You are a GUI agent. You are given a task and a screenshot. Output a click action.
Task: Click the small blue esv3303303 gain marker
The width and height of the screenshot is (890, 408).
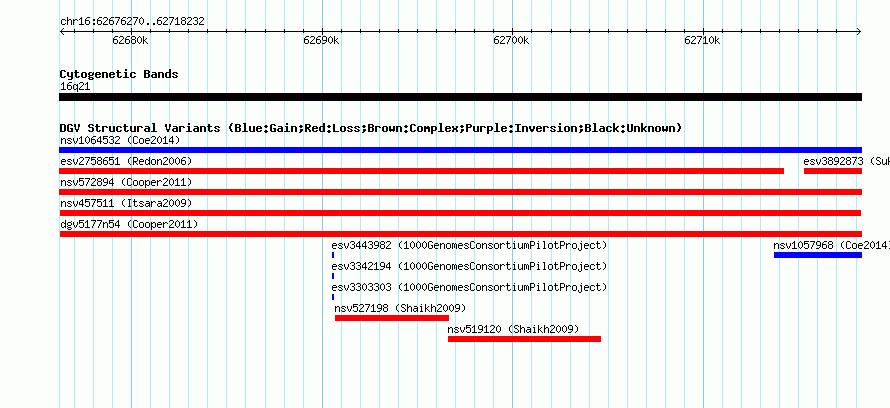point(333,297)
